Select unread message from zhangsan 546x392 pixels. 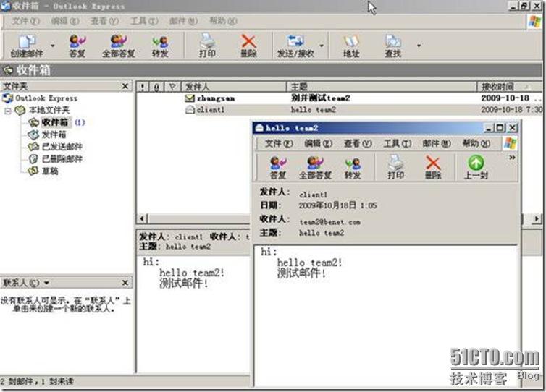340,98
